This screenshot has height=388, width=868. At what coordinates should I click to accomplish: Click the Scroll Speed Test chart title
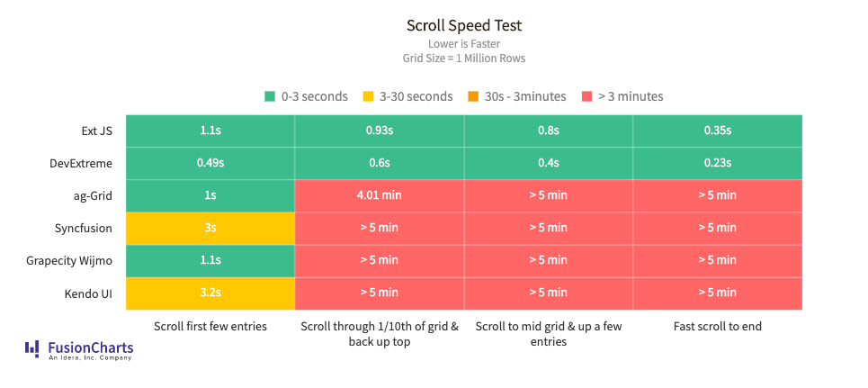[464, 25]
